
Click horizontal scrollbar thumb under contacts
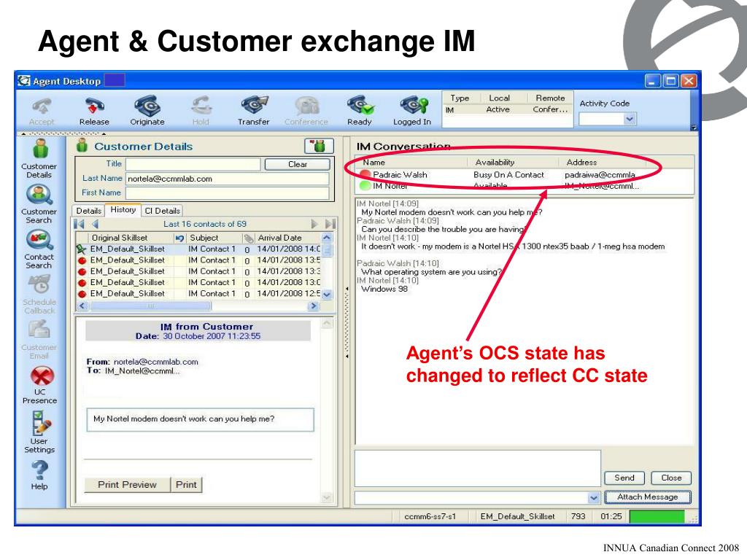(150, 306)
